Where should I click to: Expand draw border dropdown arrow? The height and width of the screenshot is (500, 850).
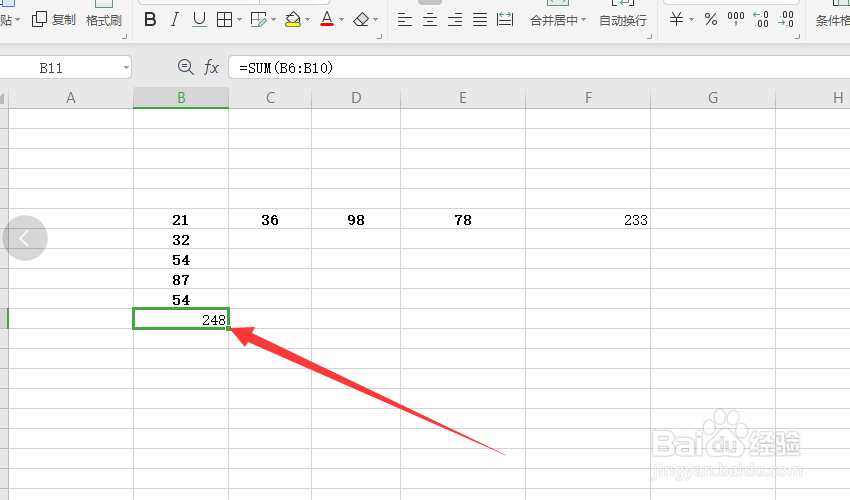(x=273, y=20)
